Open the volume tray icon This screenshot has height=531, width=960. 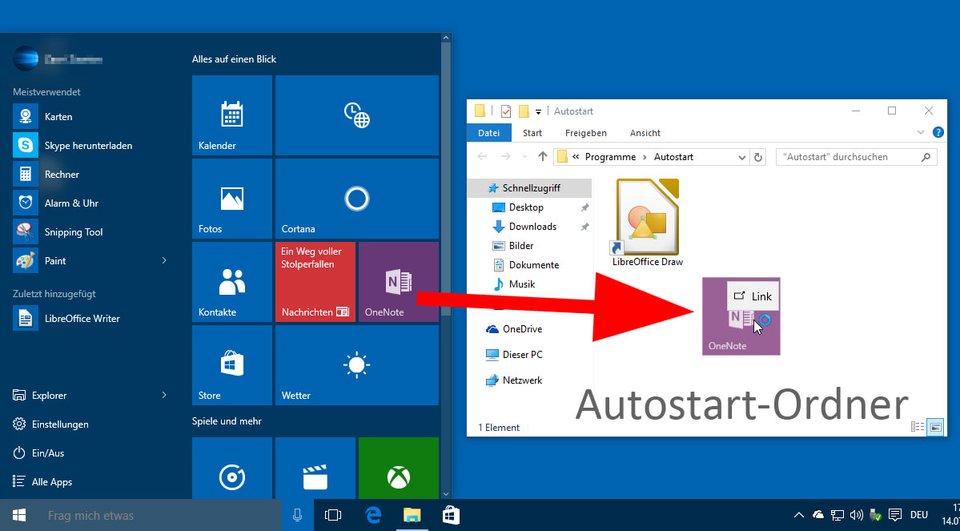pos(857,515)
